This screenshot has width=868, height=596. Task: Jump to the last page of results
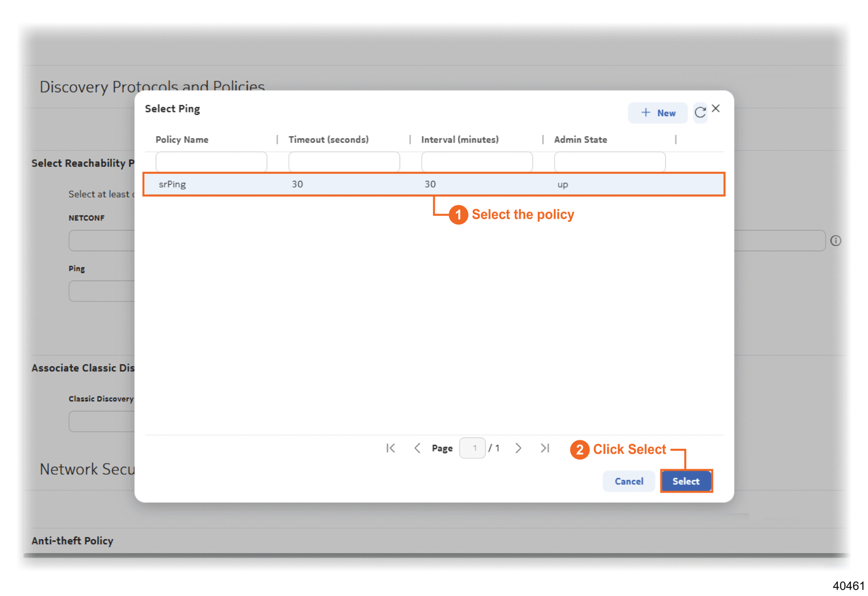[545, 448]
